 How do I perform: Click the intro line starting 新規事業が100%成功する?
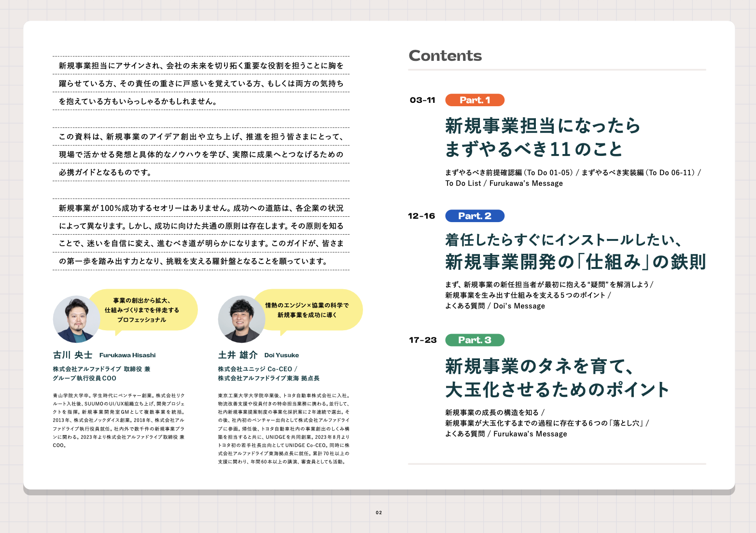201,208
